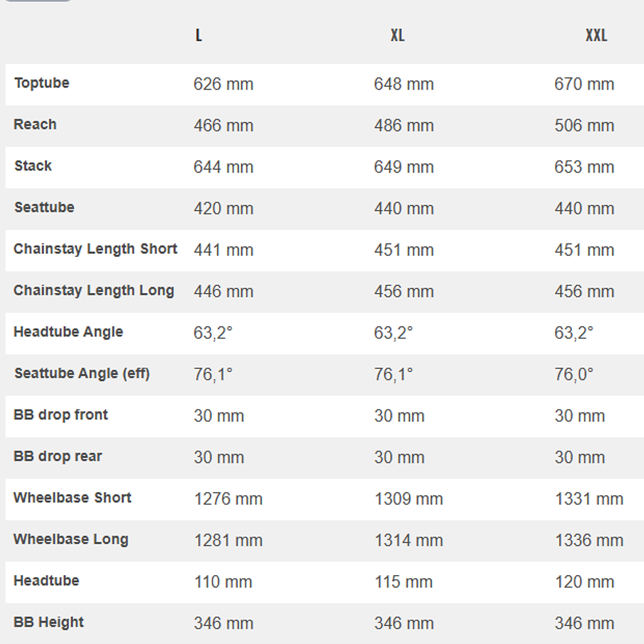Select the BB drop front label

[61, 415]
